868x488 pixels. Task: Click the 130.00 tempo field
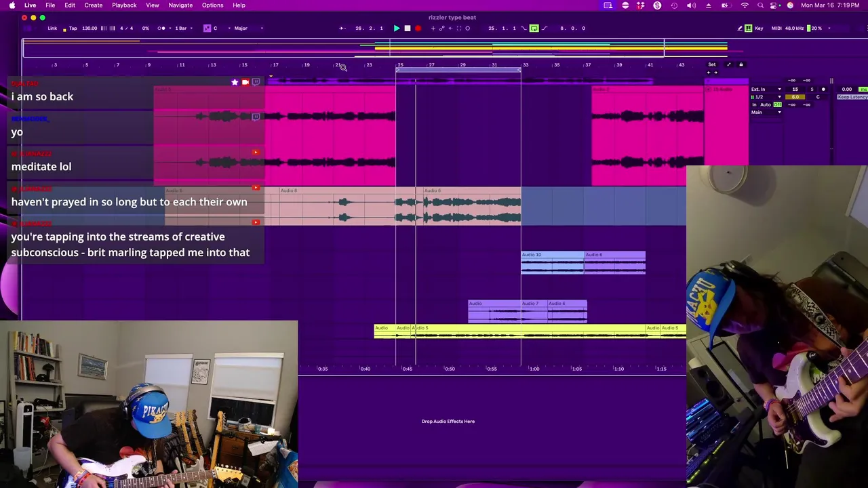click(90, 28)
